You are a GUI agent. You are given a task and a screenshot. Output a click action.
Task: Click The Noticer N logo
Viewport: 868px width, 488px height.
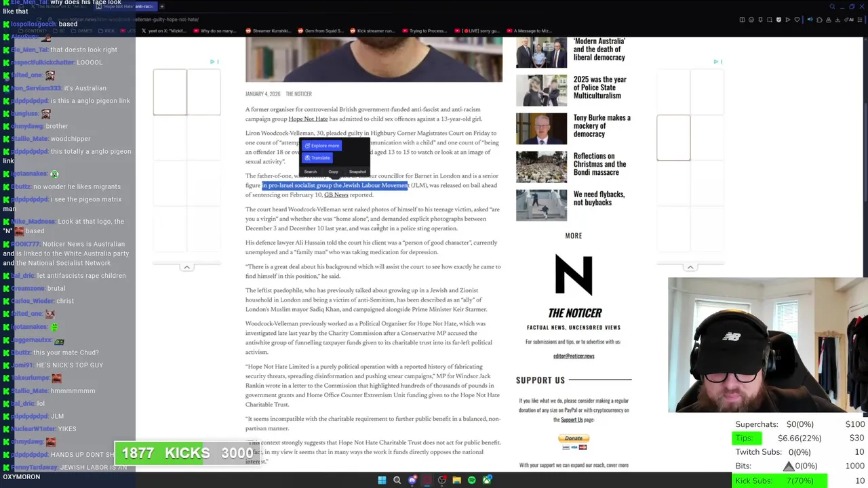pos(574,275)
